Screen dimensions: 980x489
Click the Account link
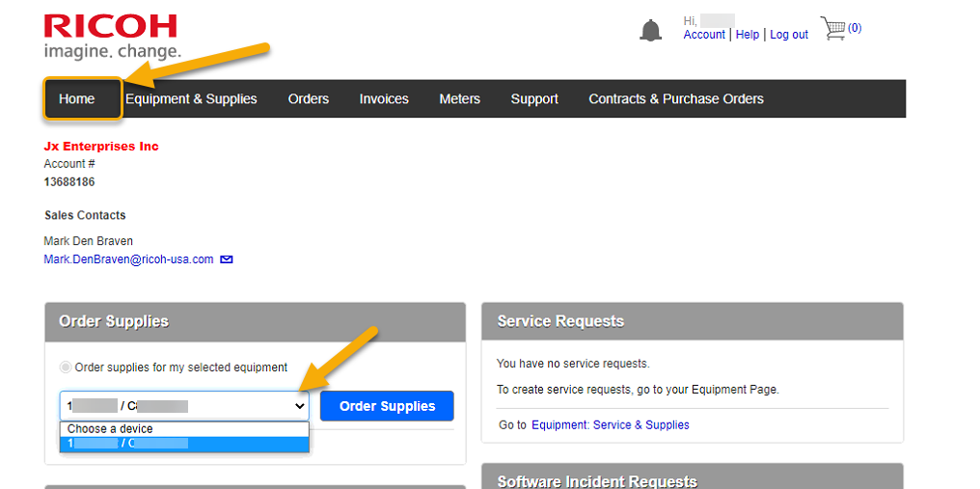[704, 35]
